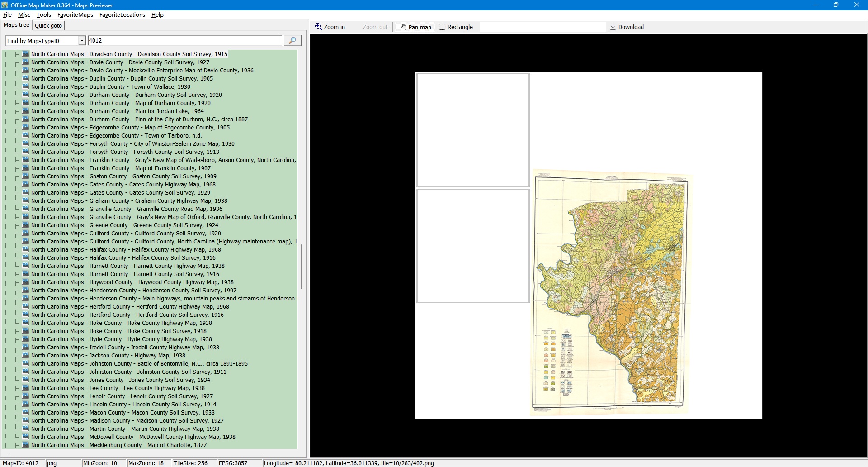Screen dimensions: 868x467
Task: Switch to the Quick goto tab
Action: coord(48,26)
